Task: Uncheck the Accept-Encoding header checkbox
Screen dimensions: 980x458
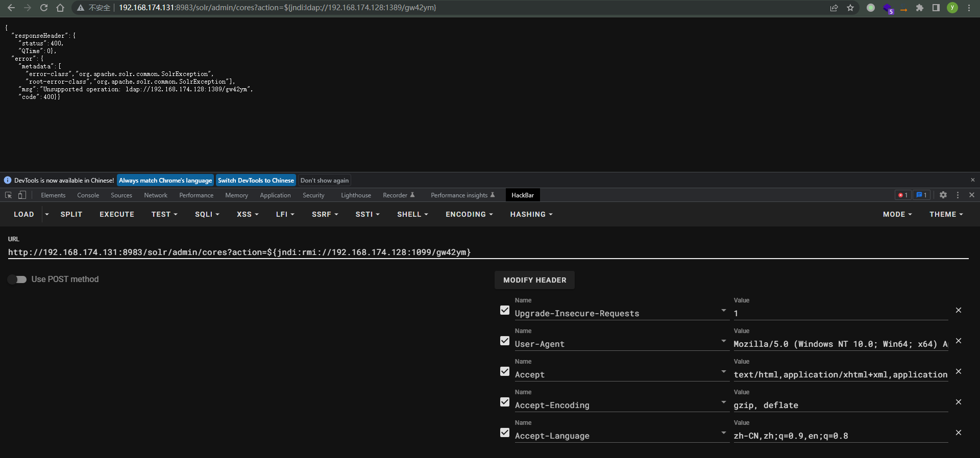Action: [505, 402]
